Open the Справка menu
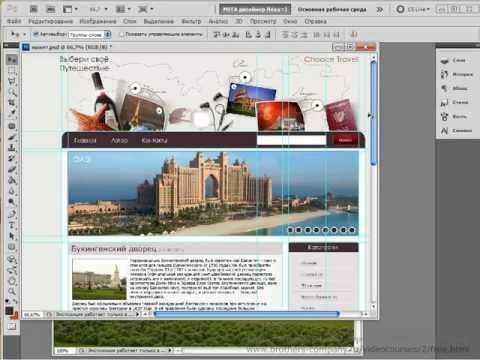 tap(315, 21)
